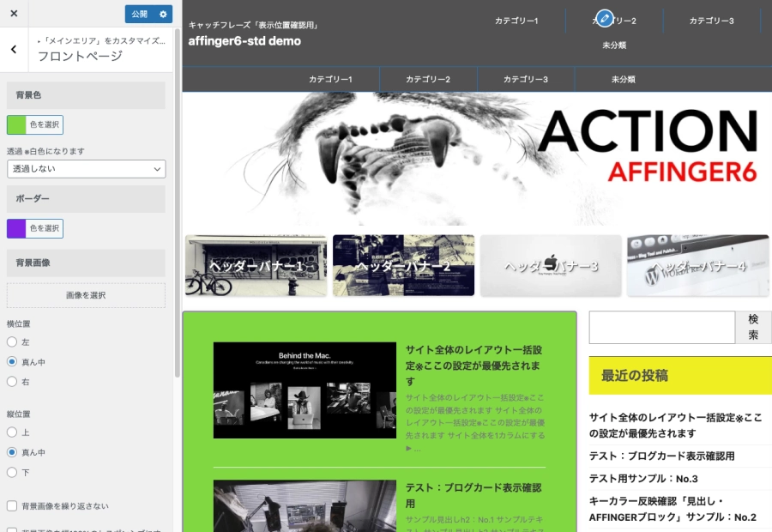Click the キャッチフレーズ tagline text
The image size is (772, 532).
254,25
